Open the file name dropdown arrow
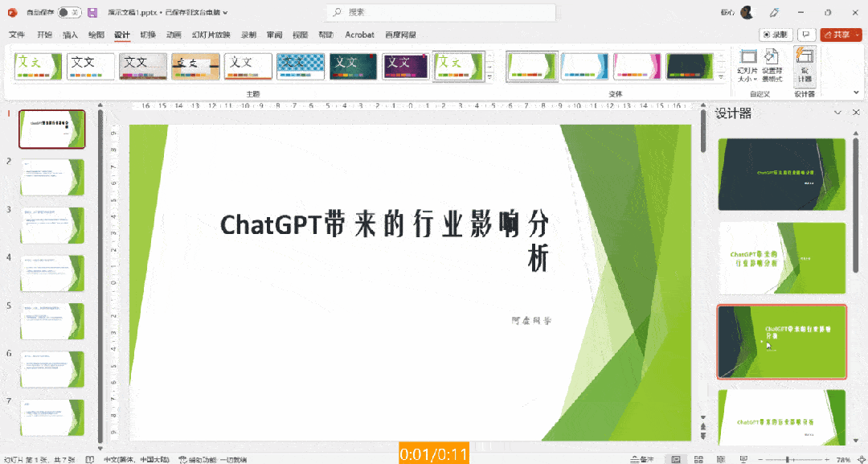This screenshot has height=464, width=868. point(225,13)
